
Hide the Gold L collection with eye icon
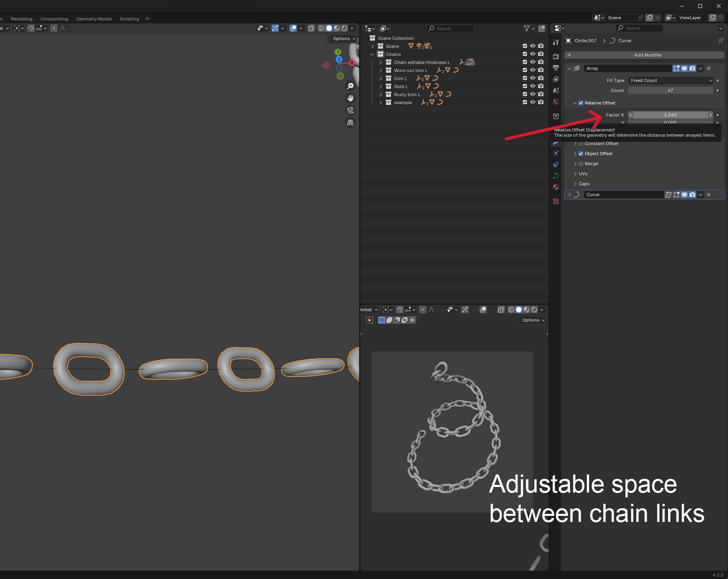click(533, 86)
